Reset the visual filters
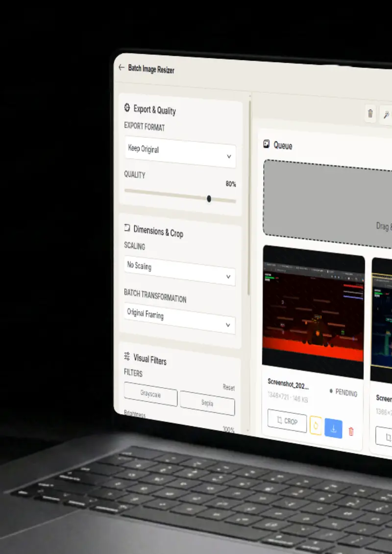This screenshot has width=392, height=554. [229, 388]
